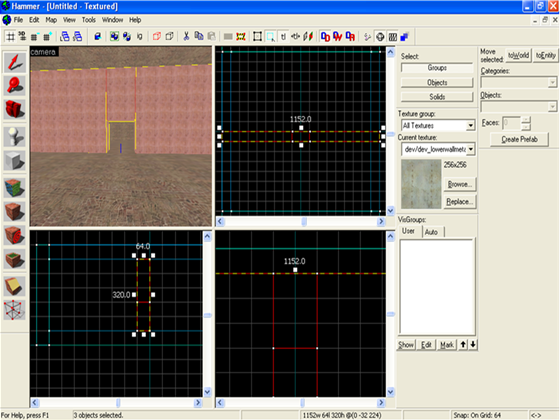This screenshot has height=420, width=560.
Task: Select the Entity tool pawn icon
Action: 15,137
